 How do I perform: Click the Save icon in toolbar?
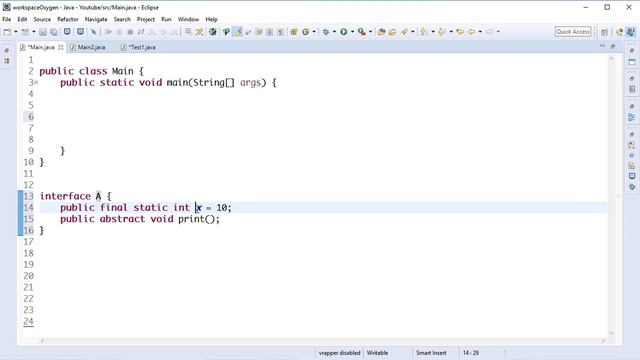click(x=43, y=32)
